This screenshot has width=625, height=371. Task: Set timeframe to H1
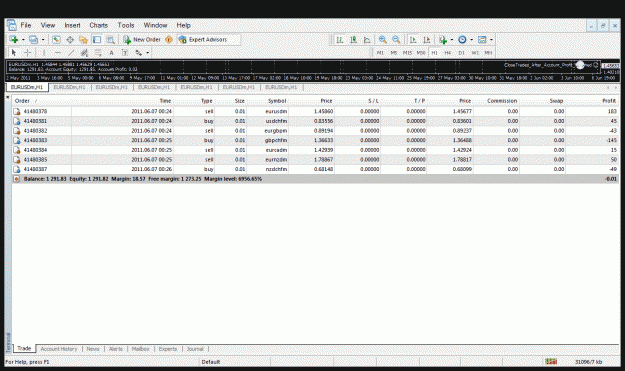434,53
